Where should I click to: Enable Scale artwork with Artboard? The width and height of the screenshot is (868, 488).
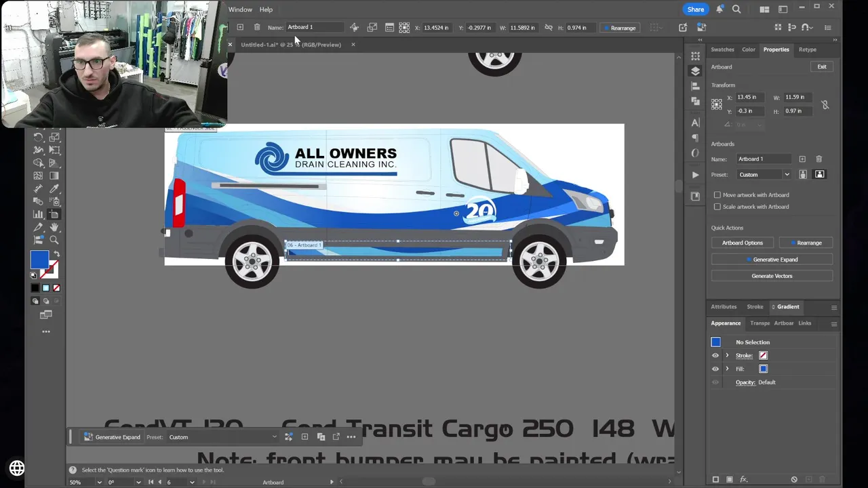pos(717,207)
